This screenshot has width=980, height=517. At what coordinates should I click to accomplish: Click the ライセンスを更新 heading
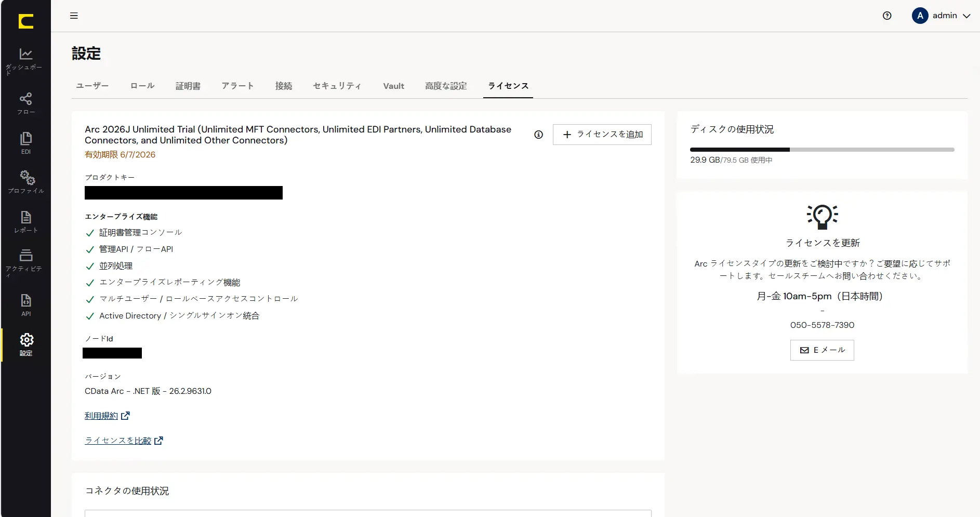[822, 243]
